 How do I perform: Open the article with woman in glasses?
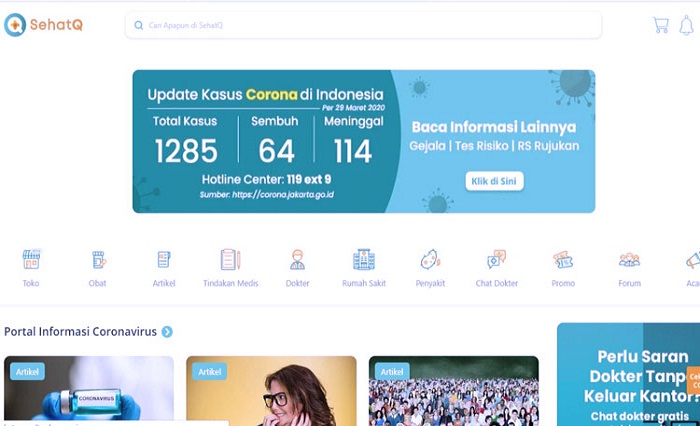271,390
